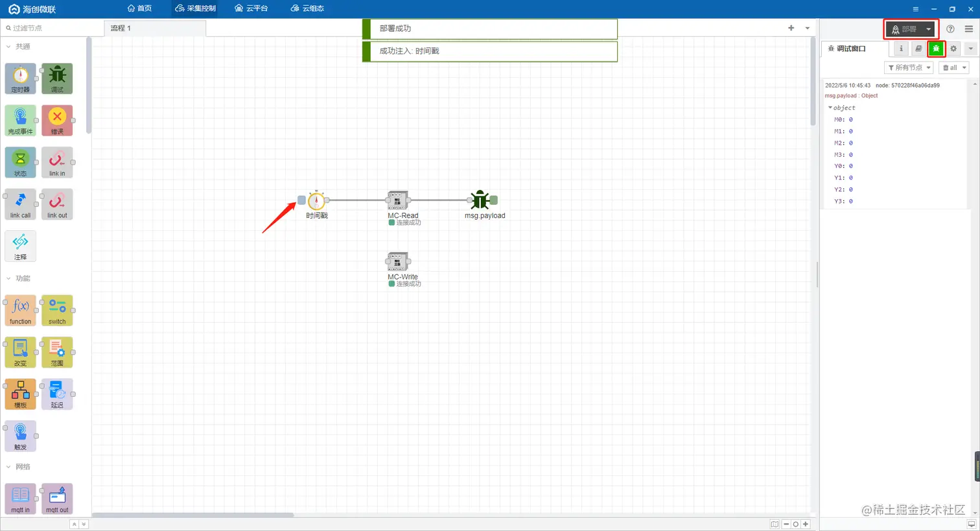Viewport: 980px width, 531px height.
Task: Pick the 改变 change node from palette
Action: click(x=21, y=353)
